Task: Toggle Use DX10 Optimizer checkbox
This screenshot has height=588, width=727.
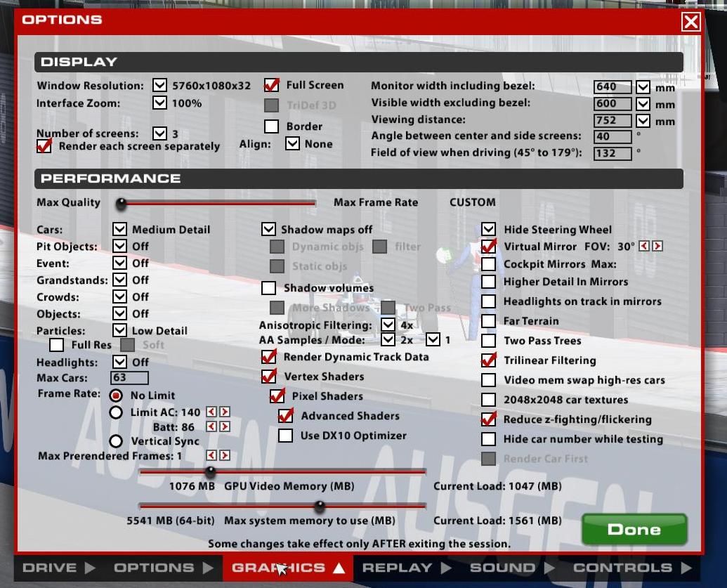Action: tap(286, 436)
